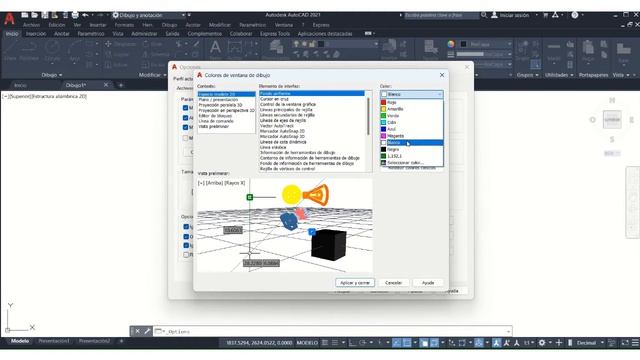Click the Print (plot) icon in quick access toolbar
Screen dimensions: 640x360
click(x=75, y=15)
